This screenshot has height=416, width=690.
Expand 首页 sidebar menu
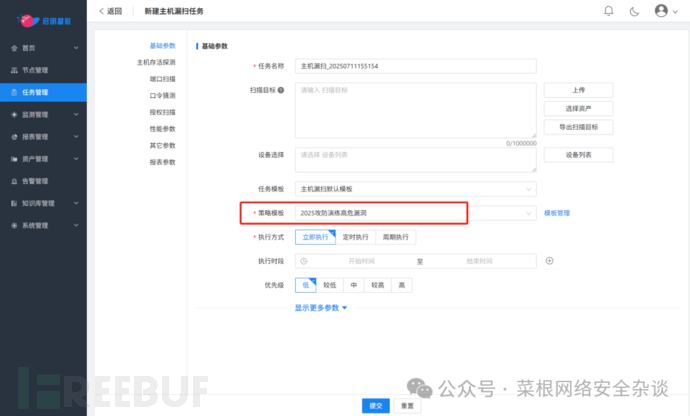pyautogui.click(x=76, y=48)
